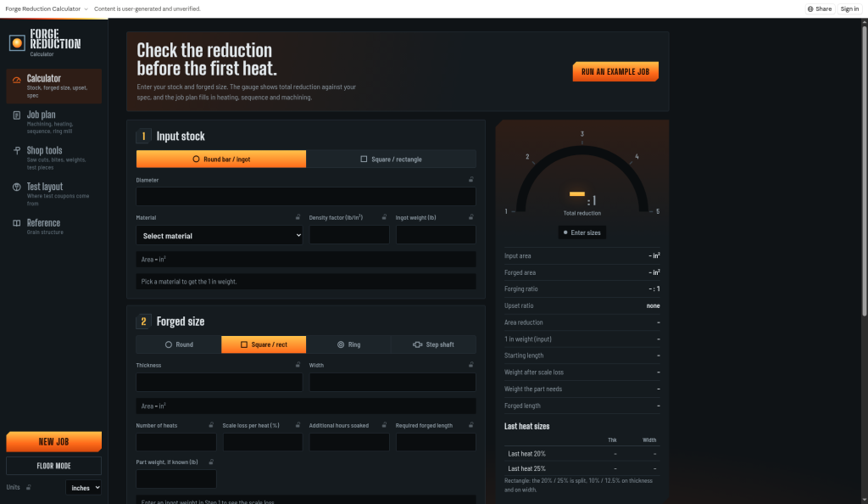Select Square / rectangle input stock

[392, 159]
